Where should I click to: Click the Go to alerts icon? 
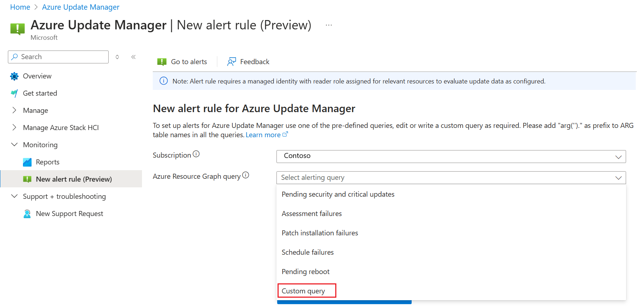click(162, 62)
